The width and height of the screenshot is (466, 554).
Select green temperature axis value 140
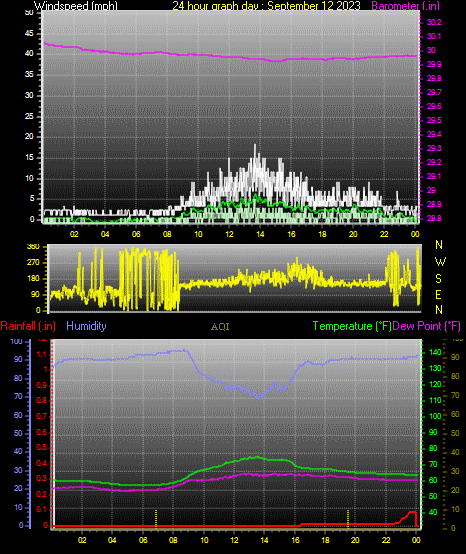click(x=435, y=352)
